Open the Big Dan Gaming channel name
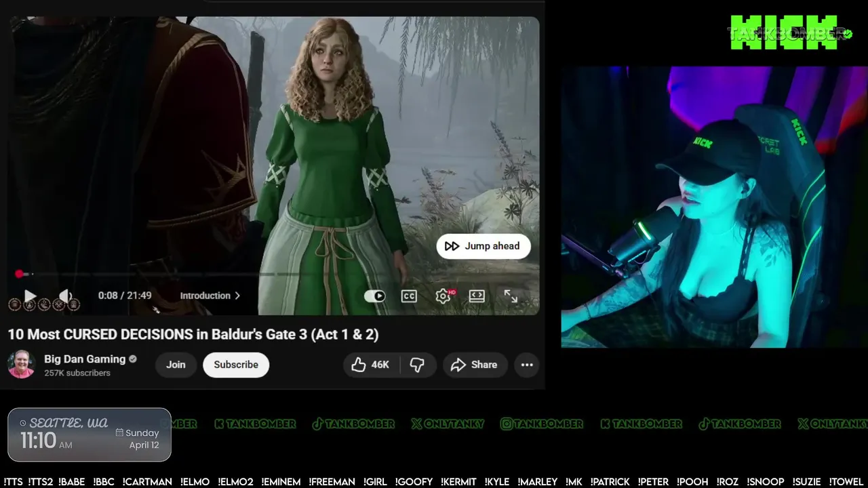Screen dimensions: 868x488 [85, 359]
